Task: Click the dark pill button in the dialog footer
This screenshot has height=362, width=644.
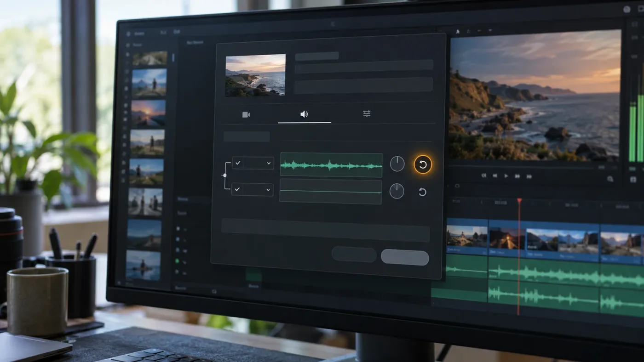Action: point(354,255)
